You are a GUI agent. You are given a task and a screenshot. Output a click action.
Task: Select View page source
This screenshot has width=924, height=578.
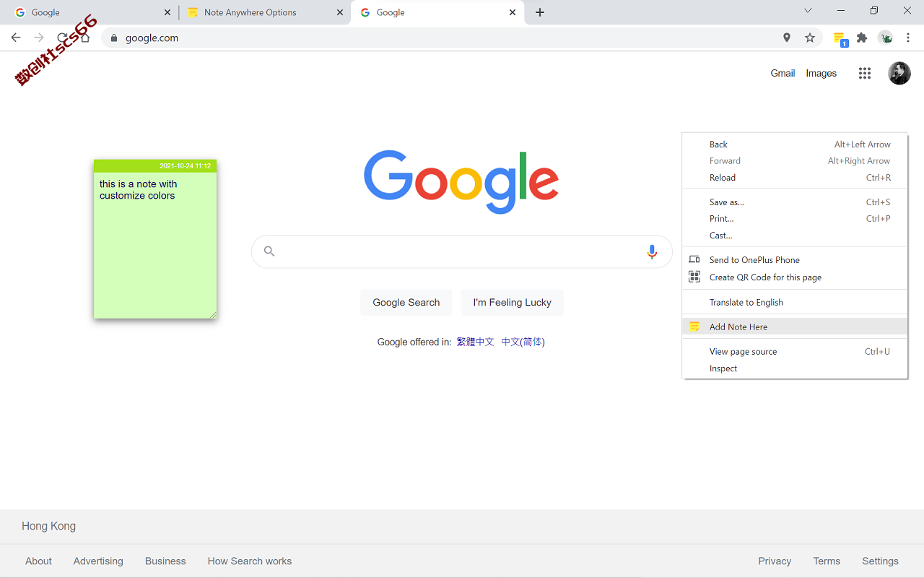(795, 352)
